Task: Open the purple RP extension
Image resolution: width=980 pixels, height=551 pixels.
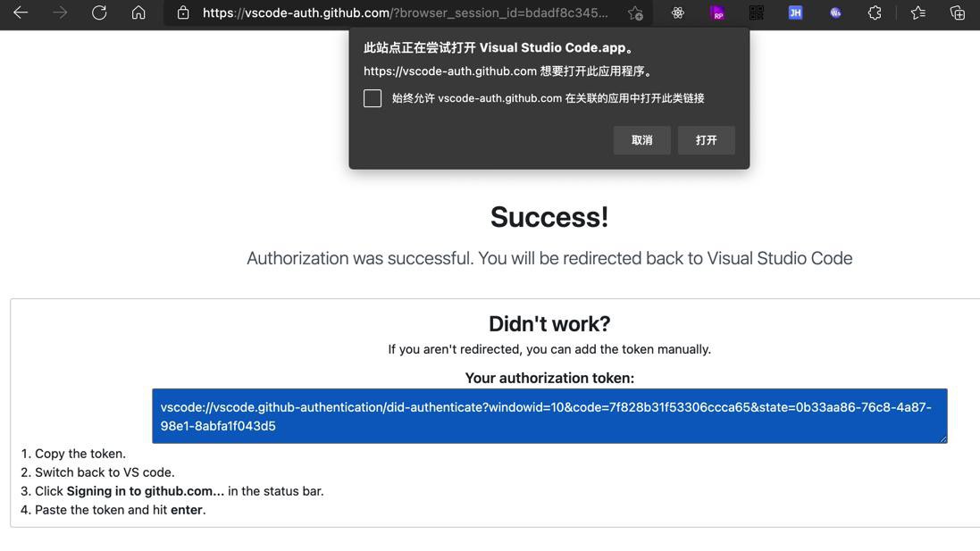Action: 717,13
